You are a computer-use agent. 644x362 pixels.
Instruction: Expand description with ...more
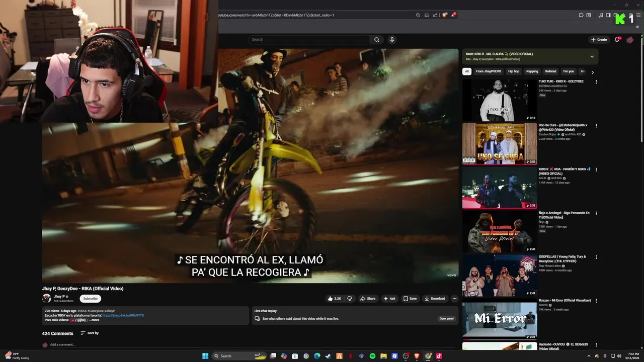point(94,320)
